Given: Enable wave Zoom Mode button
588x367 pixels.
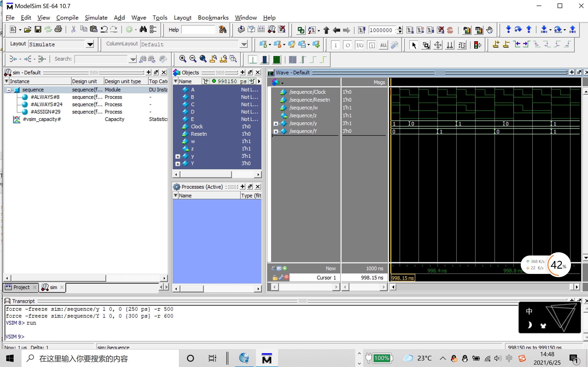Looking at the screenshot, I should point(426,45).
